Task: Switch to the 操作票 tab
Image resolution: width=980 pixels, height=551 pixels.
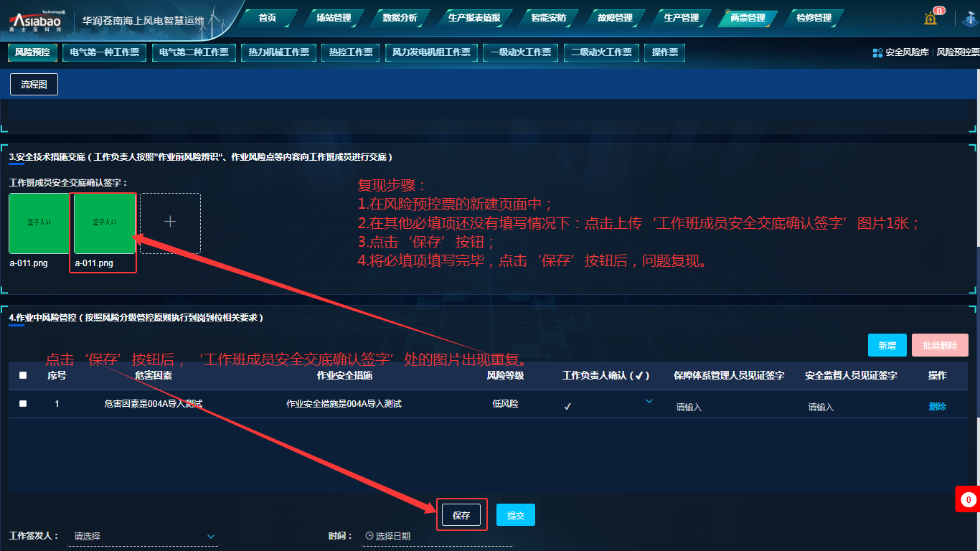Action: (x=664, y=52)
